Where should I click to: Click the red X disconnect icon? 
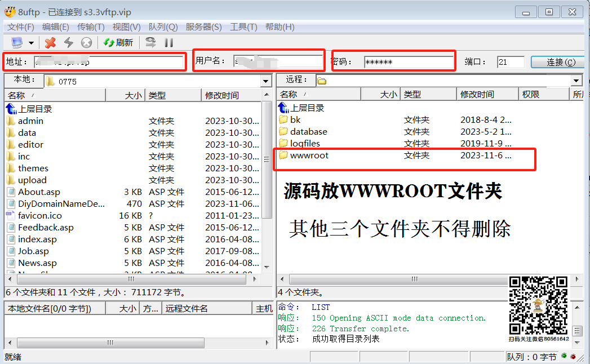point(51,42)
